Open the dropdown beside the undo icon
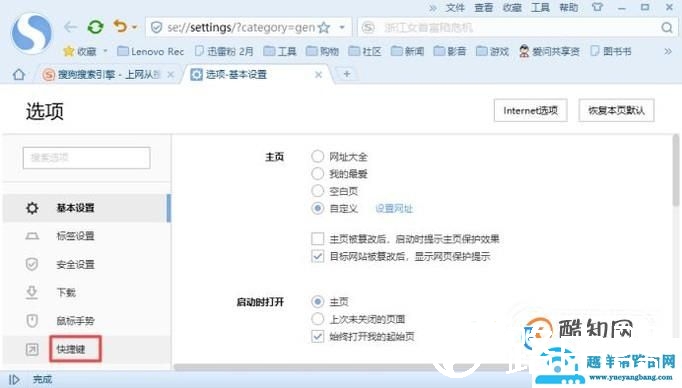The width and height of the screenshot is (682, 388). pyautogui.click(x=134, y=27)
